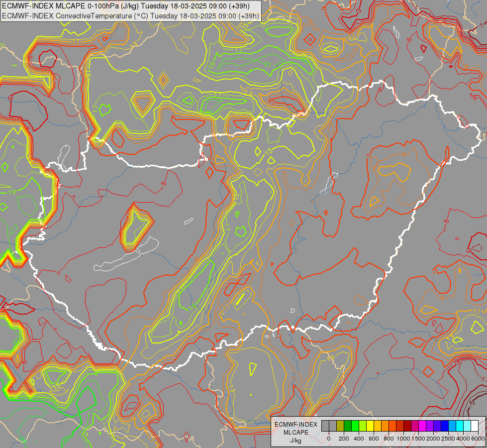
Task: Click the 200 value on the legend scale
Action: (344, 439)
